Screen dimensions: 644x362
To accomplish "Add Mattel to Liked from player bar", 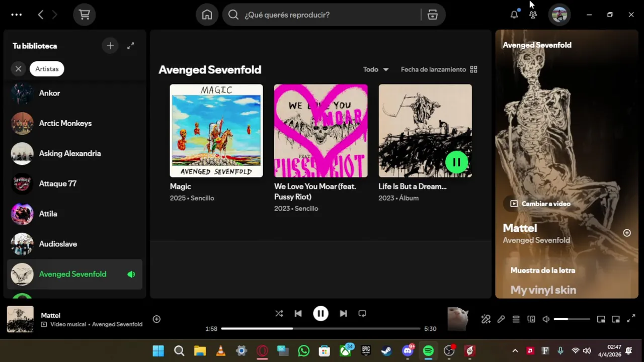I will click(156, 319).
